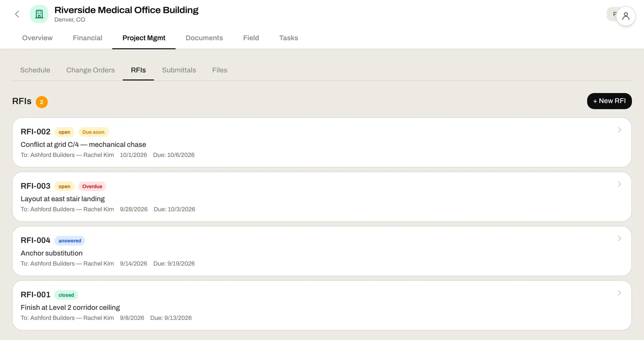Click the answered status on RFI-004
644x340 pixels.
point(70,241)
